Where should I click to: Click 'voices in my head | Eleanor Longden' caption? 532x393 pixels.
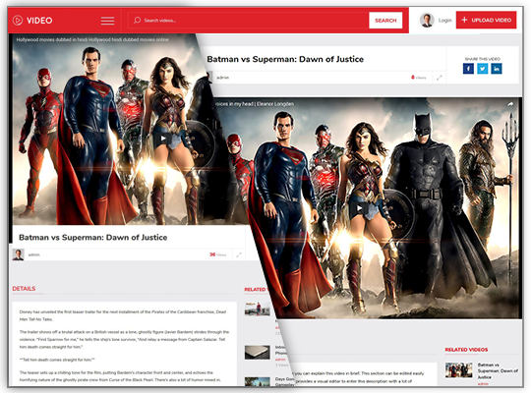[255, 104]
